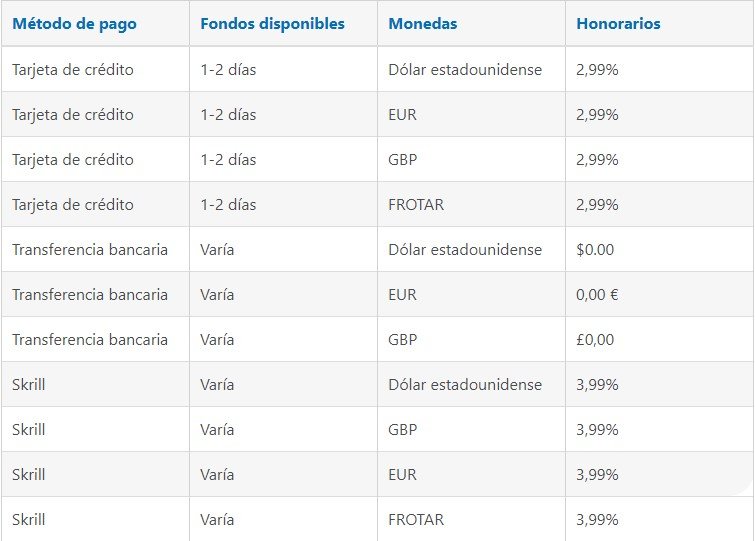Viewport: 755px width, 541px height.
Task: Click Dólar estadounidense in Transferencia bancaria rows
Action: coord(465,250)
